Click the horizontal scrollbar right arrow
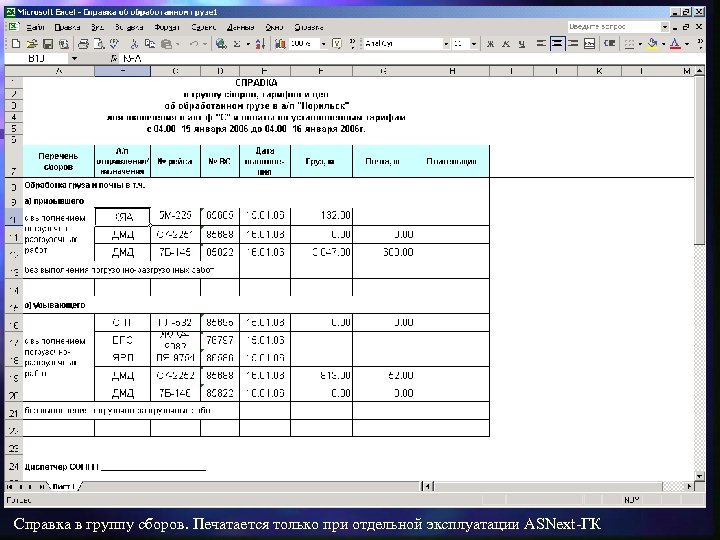The height and width of the screenshot is (540, 720). coord(689,486)
